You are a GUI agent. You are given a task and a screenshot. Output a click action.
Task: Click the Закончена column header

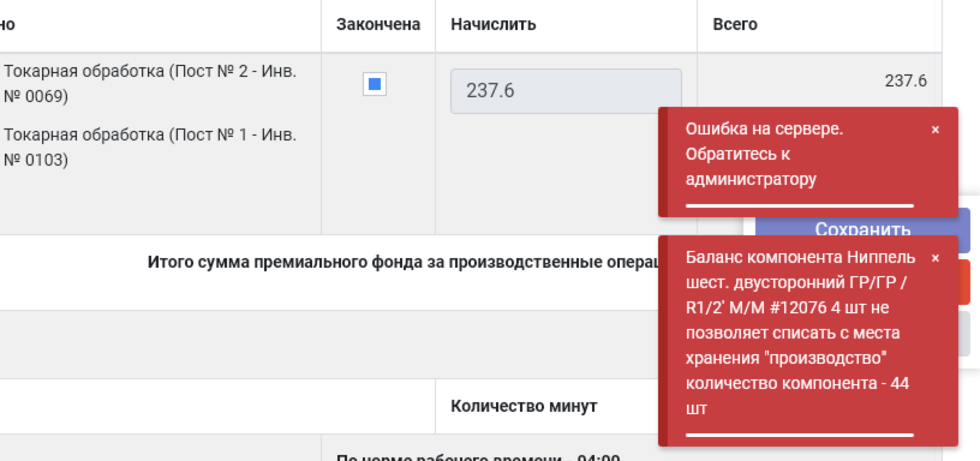point(378,25)
